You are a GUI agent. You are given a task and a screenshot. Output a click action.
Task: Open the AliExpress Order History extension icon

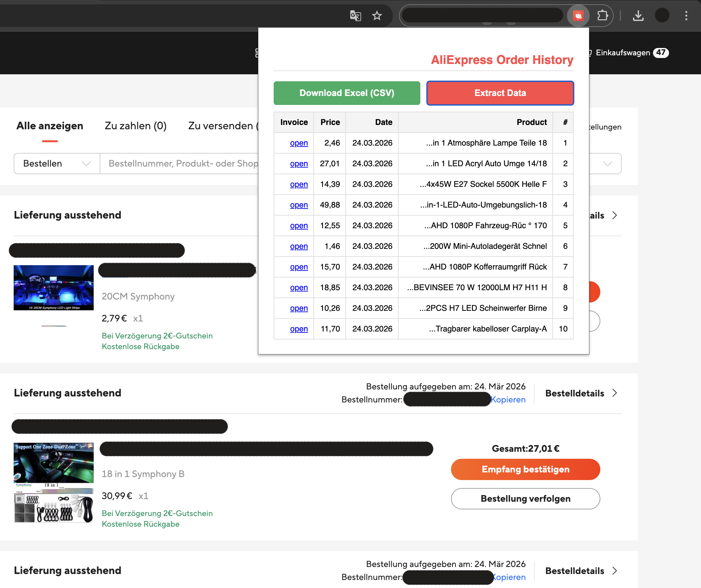click(578, 15)
